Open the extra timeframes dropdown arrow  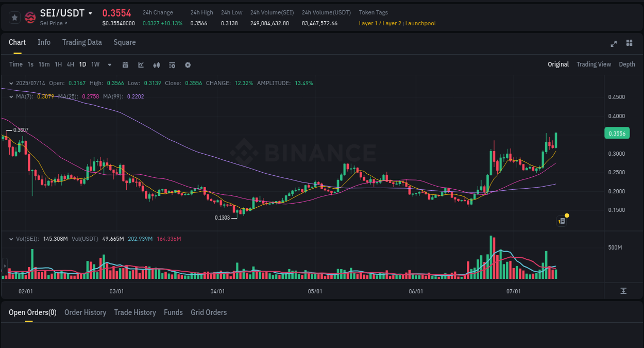109,64
